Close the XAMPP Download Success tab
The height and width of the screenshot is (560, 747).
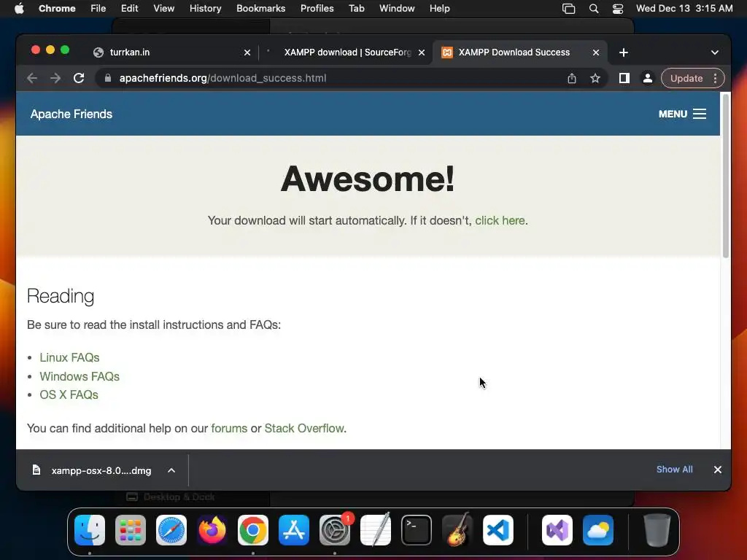pyautogui.click(x=596, y=52)
